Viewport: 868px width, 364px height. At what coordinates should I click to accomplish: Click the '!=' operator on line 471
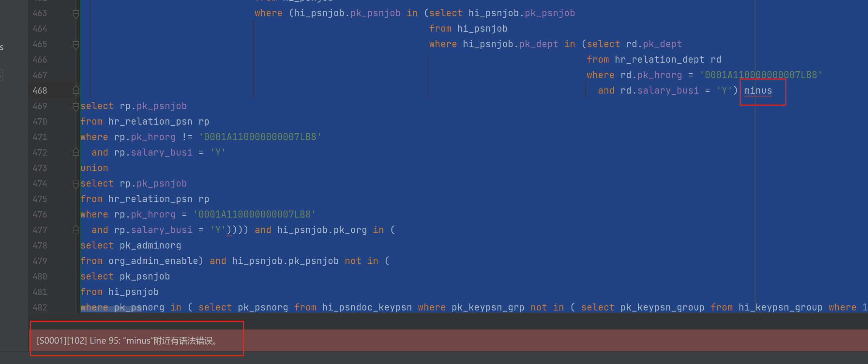pyautogui.click(x=187, y=137)
